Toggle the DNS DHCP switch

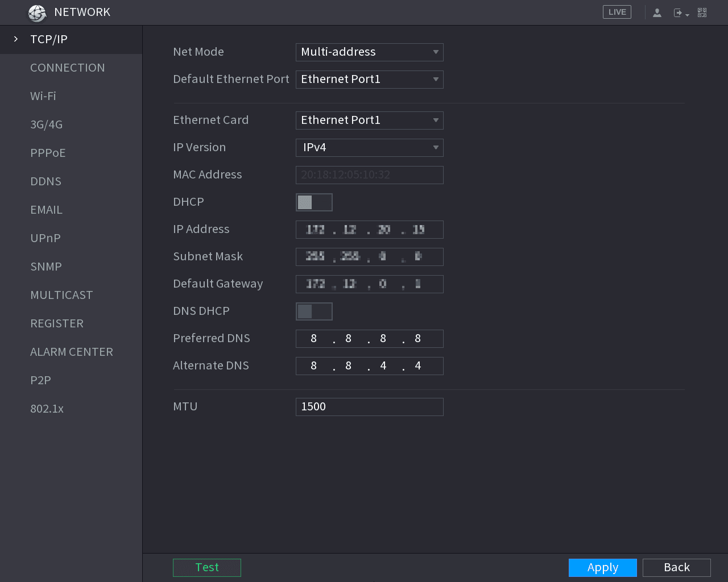(314, 311)
